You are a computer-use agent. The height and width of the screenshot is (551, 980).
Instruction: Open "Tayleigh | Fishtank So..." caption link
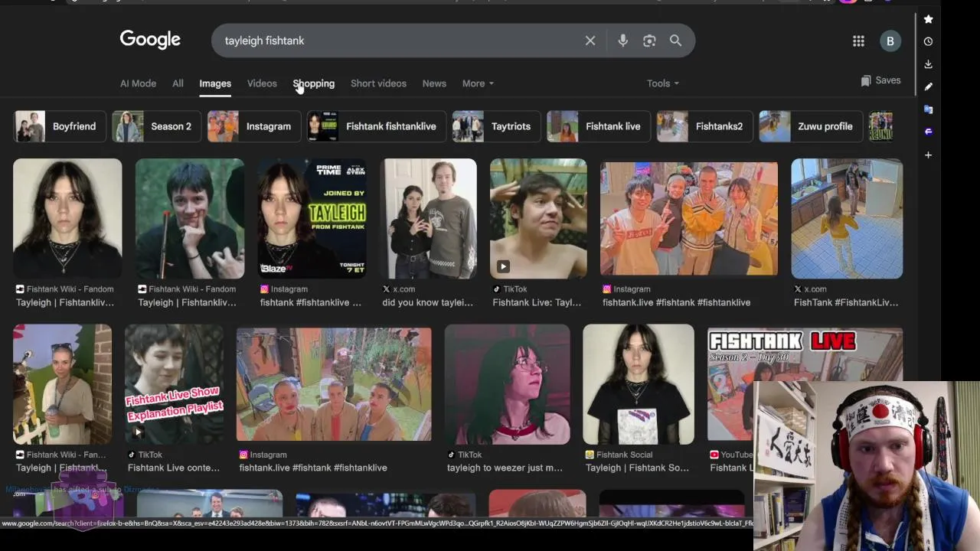pos(637,468)
